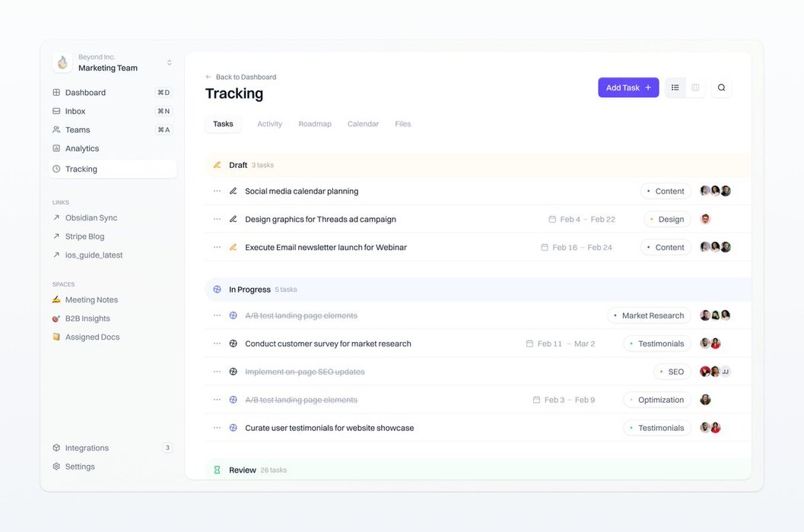The image size is (804, 532).
Task: Switch to board view icon
Action: point(695,87)
